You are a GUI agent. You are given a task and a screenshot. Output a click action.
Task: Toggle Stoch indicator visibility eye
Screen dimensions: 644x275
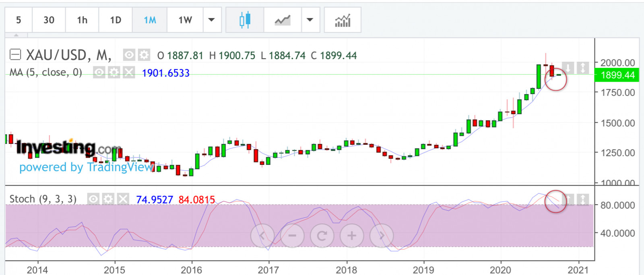(x=93, y=199)
